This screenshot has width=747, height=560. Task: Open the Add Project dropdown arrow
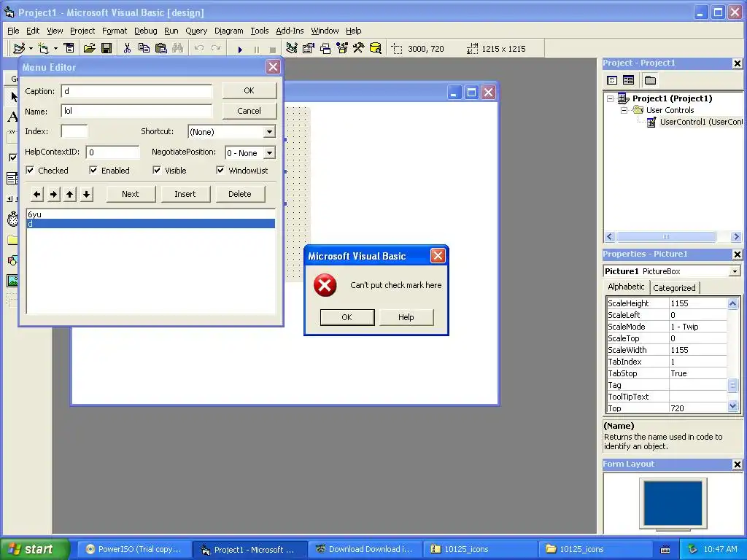pos(31,49)
